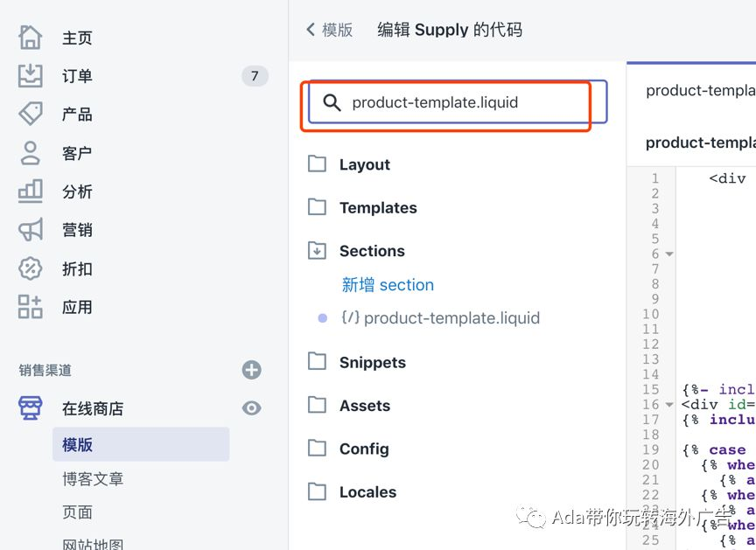Screen dimensions: 756x550
Task: Expand the Layout folder
Action: (x=348, y=164)
